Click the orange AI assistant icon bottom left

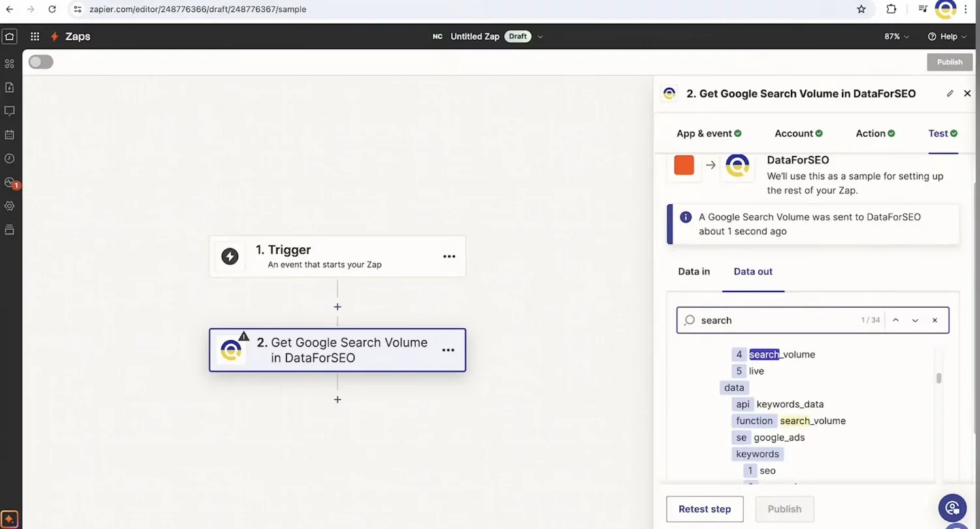point(9,519)
